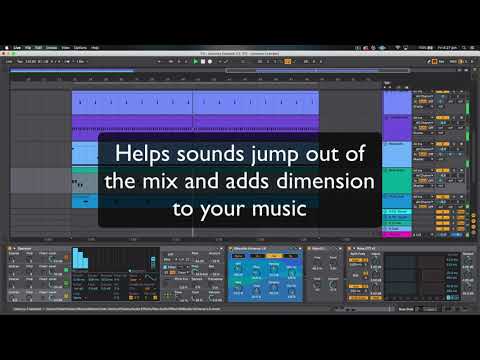Open the View menu
The height and width of the screenshot is (360, 480).
pyautogui.click(x=65, y=48)
